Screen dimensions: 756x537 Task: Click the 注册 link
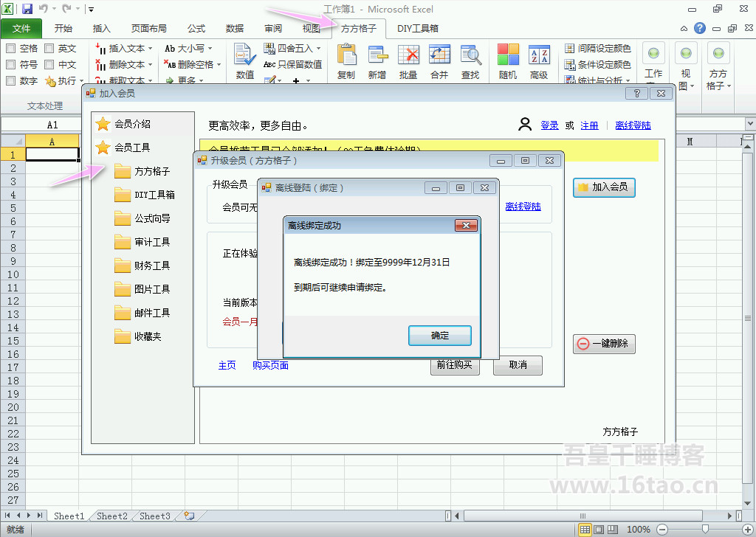589,125
